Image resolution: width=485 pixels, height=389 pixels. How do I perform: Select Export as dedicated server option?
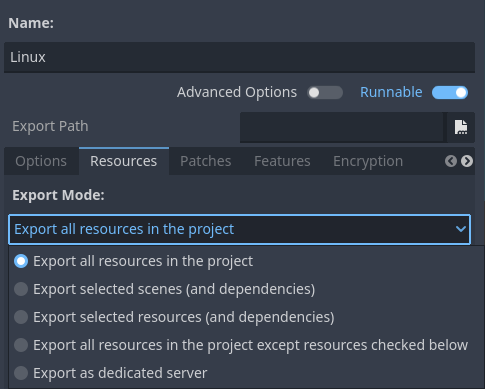(x=111, y=373)
